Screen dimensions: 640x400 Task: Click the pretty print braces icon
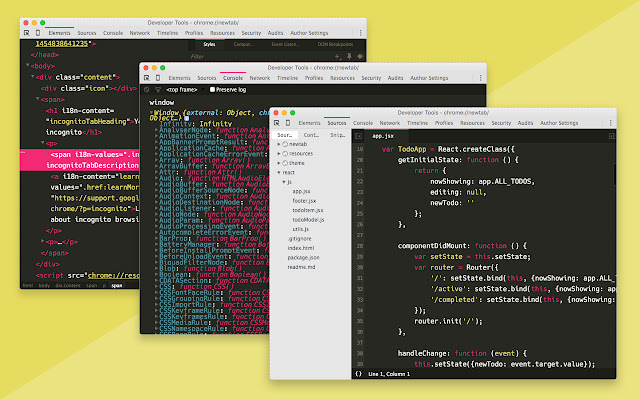point(359,373)
